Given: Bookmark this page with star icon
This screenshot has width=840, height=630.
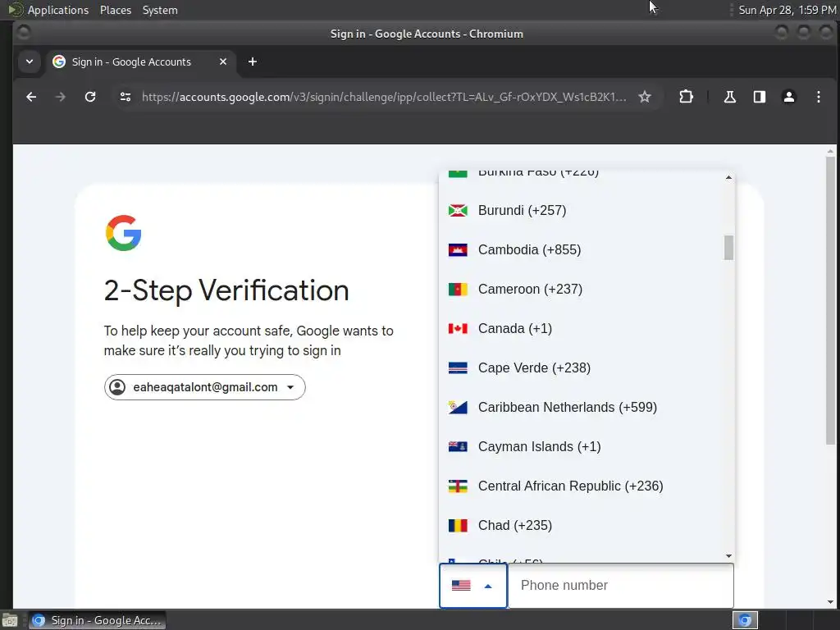Looking at the screenshot, I should point(645,97).
